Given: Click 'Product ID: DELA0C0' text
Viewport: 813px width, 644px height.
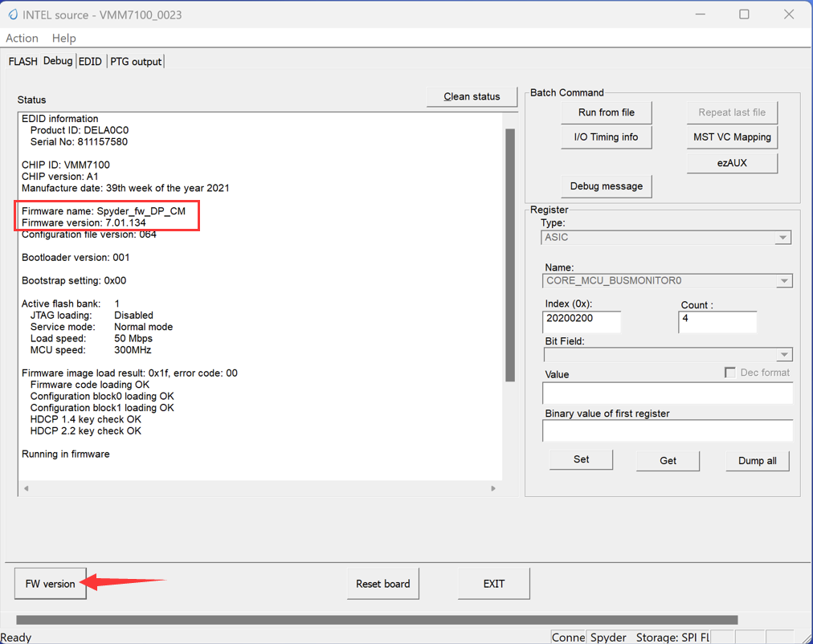Looking at the screenshot, I should pos(80,130).
